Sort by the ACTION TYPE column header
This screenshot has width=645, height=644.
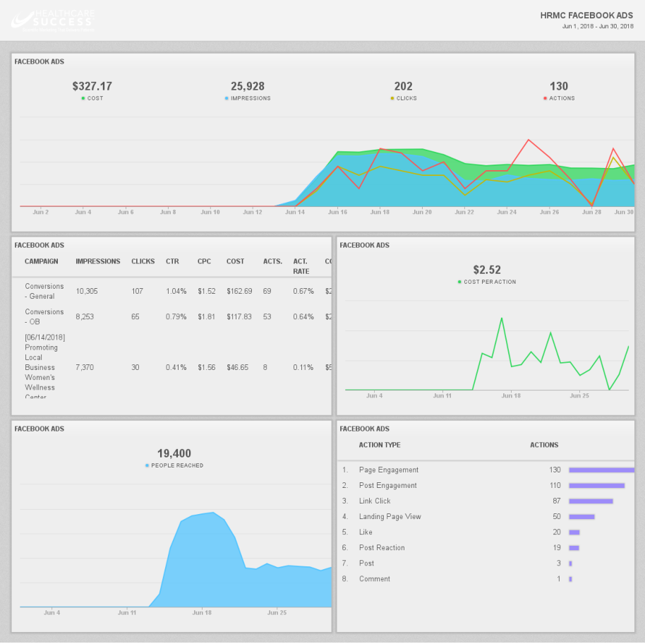(380, 445)
